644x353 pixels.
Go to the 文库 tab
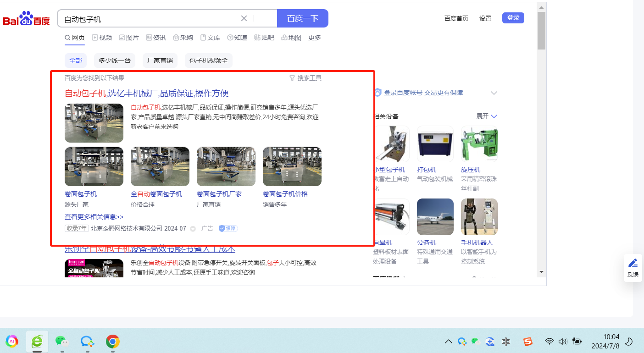coord(210,38)
